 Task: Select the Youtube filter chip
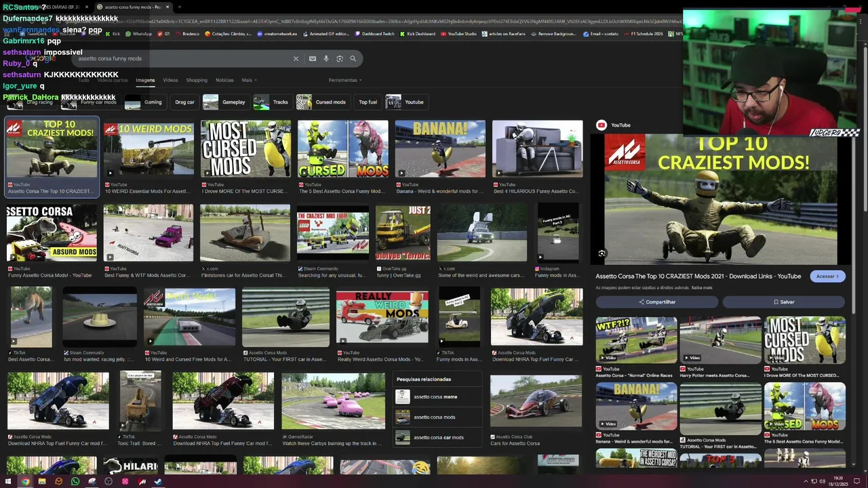tap(406, 102)
